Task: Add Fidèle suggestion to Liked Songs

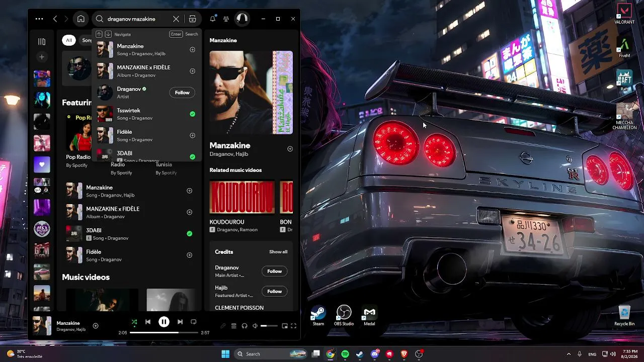Action: [192, 135]
